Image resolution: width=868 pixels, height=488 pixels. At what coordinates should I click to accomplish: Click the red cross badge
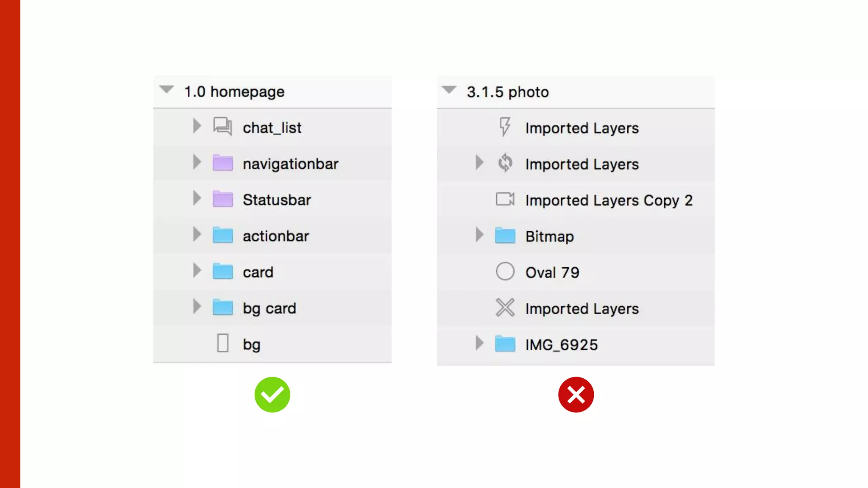tap(576, 395)
